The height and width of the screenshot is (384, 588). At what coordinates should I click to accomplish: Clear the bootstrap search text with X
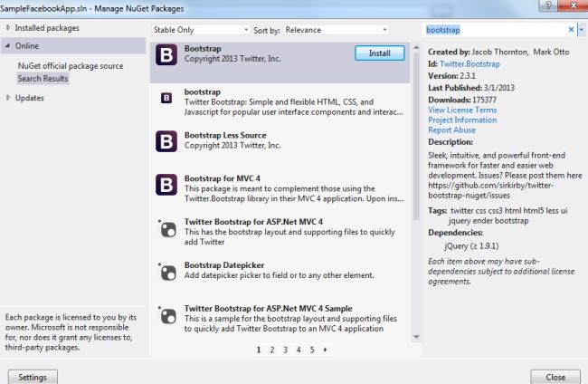571,29
